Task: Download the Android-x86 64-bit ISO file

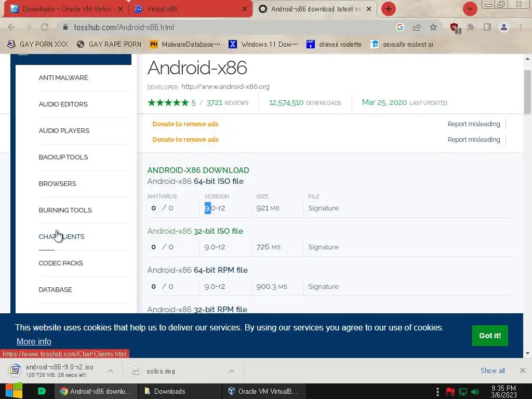Action: coord(195,181)
